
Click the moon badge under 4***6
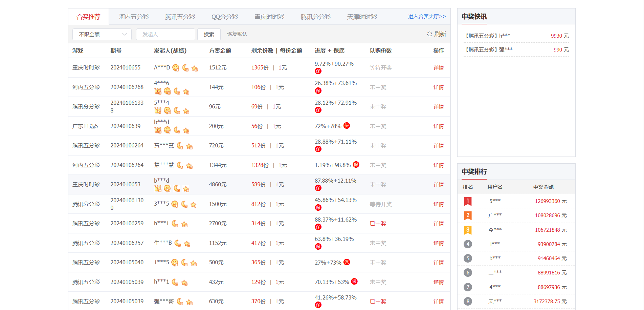[x=177, y=91]
